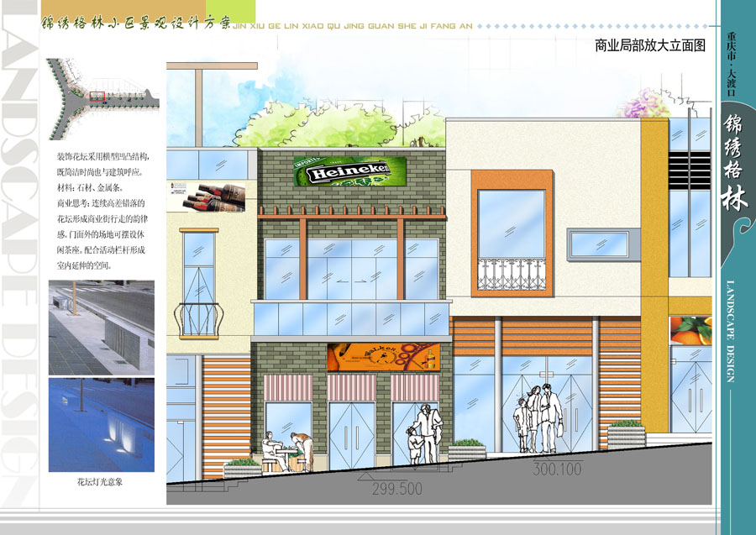
Task: Click the orange fruit poster
Action: tap(690, 331)
